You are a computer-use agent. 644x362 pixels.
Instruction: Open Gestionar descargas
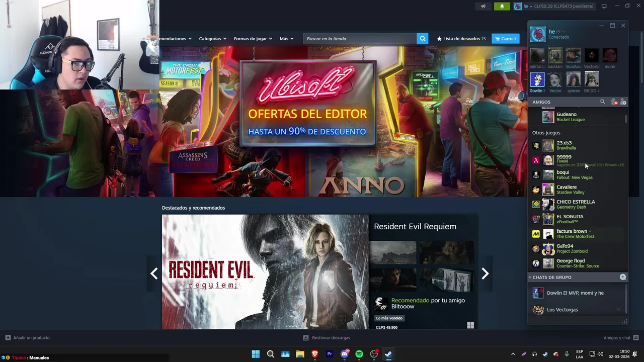327,338
